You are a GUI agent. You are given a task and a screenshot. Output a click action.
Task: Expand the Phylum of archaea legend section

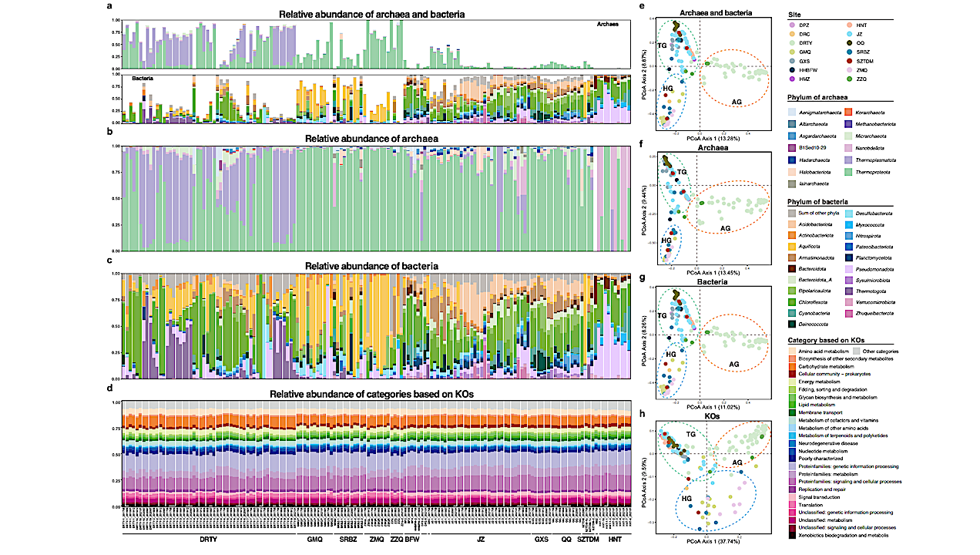point(818,97)
